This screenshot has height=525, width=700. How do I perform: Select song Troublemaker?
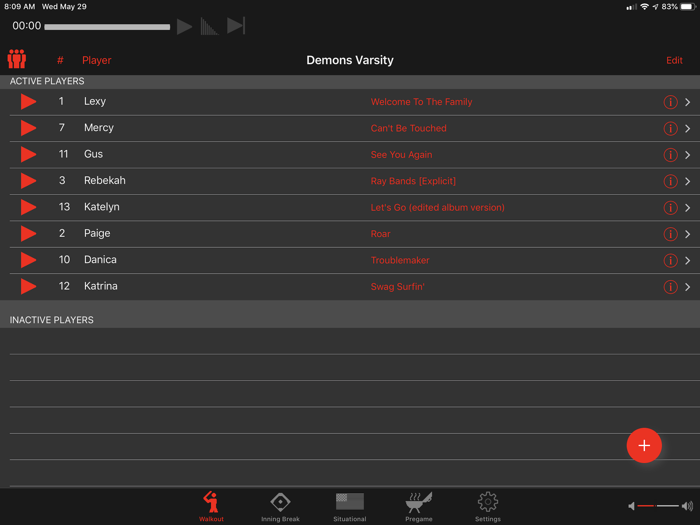[x=400, y=260]
